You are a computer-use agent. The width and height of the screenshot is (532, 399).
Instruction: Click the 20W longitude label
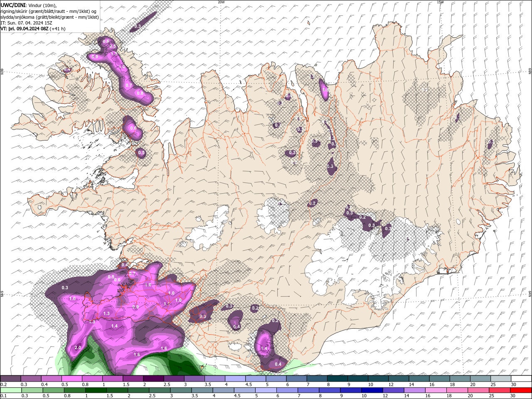221,2
